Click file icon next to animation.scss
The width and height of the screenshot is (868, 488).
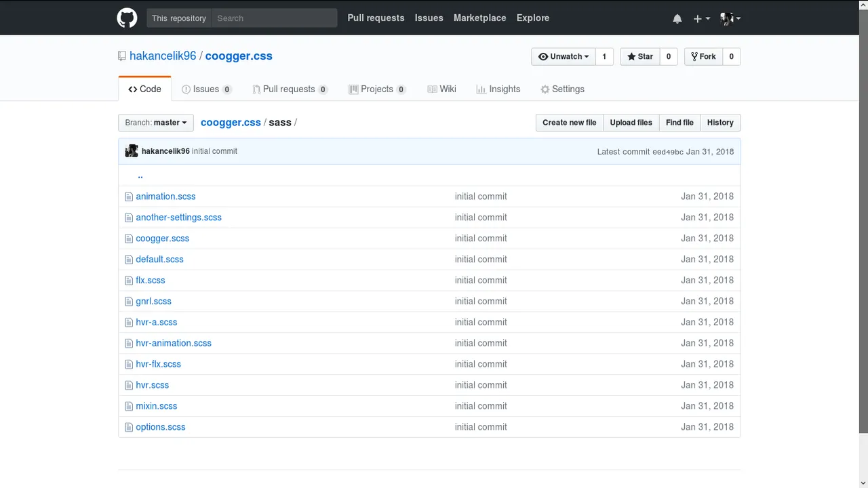tap(129, 197)
